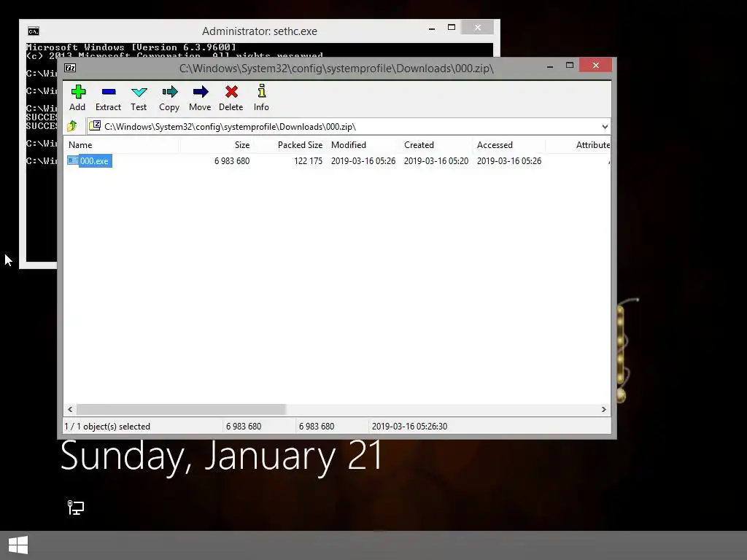Click the zip icon in address bar

click(x=95, y=125)
